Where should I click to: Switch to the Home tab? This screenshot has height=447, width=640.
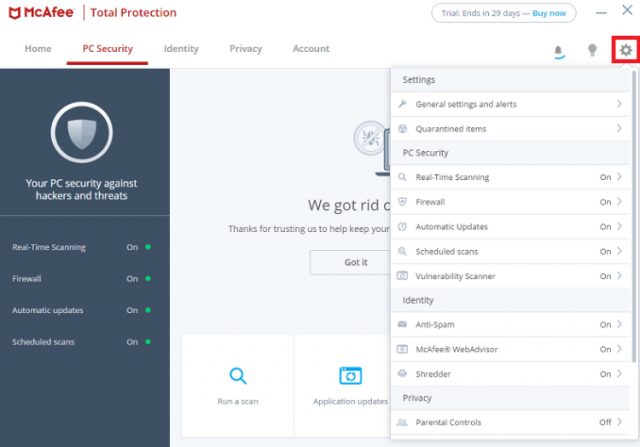[x=38, y=49]
